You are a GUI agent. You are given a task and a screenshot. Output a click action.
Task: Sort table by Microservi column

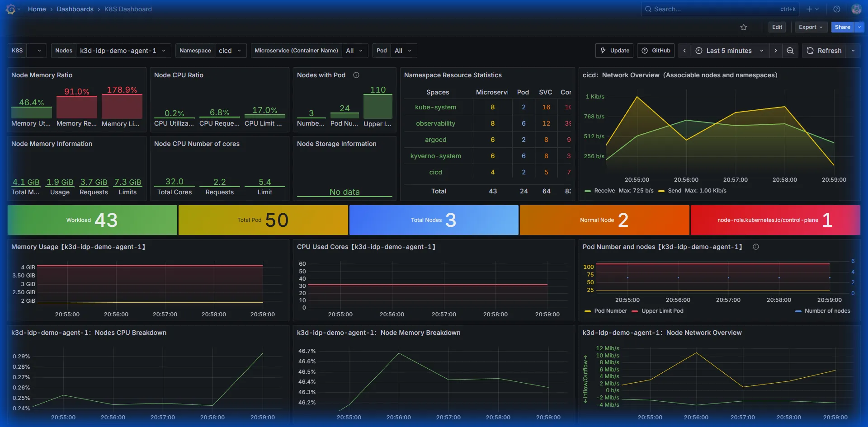pos(492,92)
